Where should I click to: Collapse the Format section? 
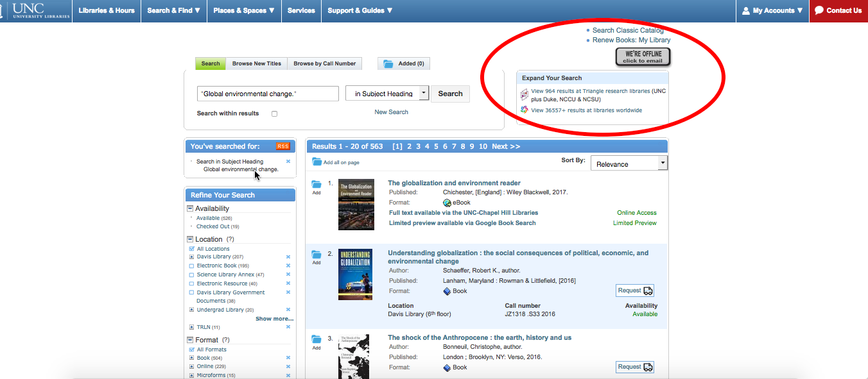pos(190,340)
